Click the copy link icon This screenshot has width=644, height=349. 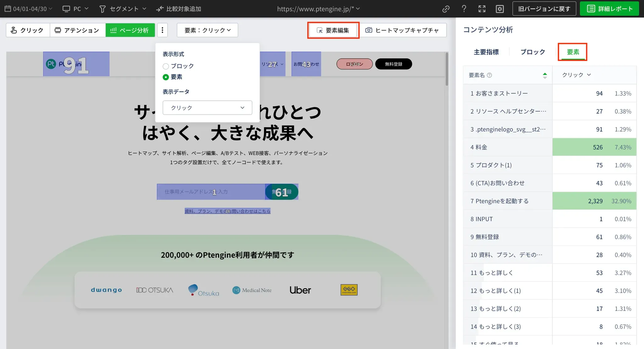coord(446,9)
